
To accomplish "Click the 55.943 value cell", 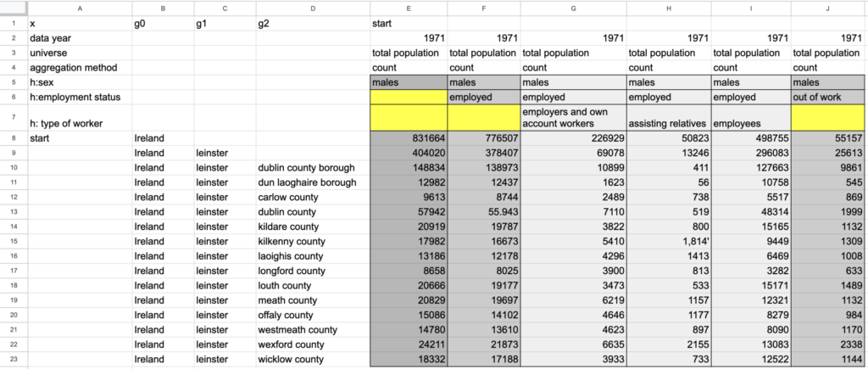I will pos(484,212).
